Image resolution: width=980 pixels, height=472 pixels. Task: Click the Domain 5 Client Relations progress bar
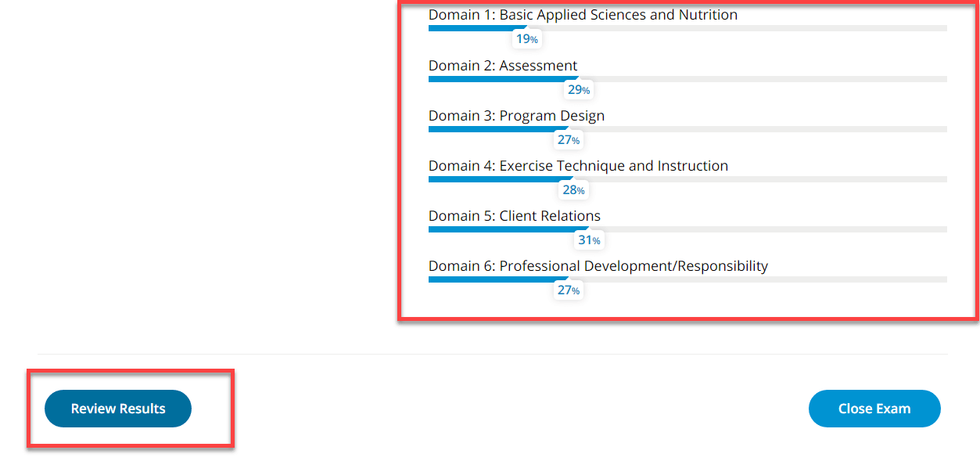[x=687, y=229]
